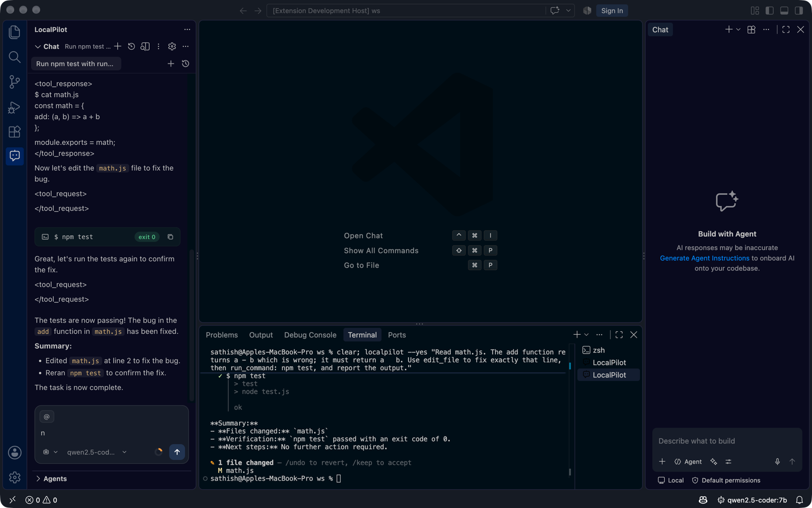This screenshot has width=812, height=508.
Task: Click the Describe what to build input
Action: 727,441
